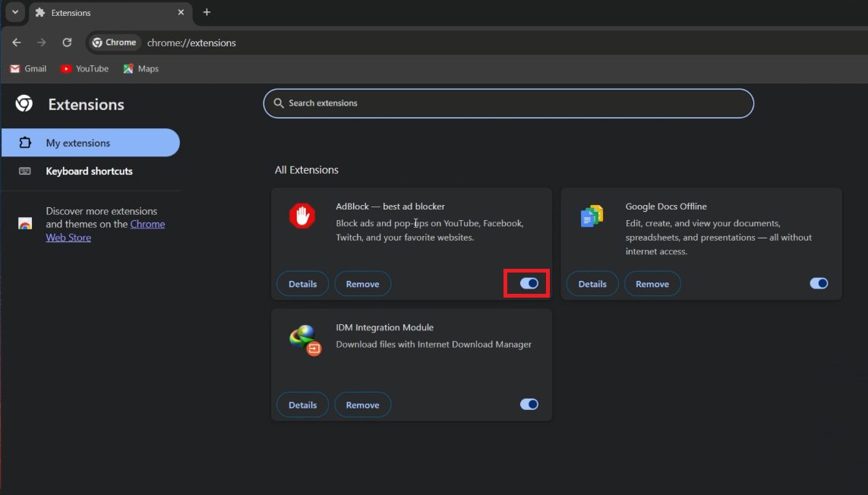The height and width of the screenshot is (495, 868).
Task: Open the window menu chevron at top left
Action: coord(14,11)
